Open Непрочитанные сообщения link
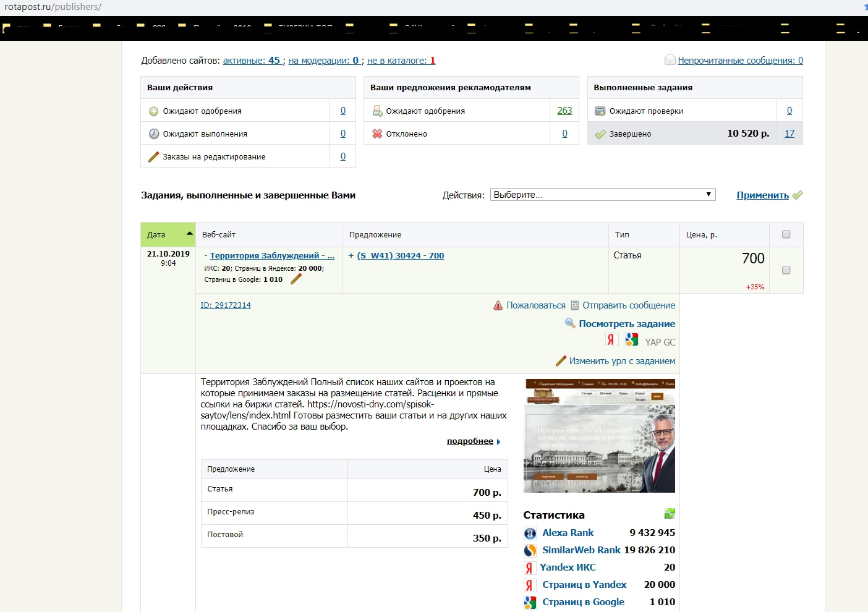The image size is (868, 612). pyautogui.click(x=740, y=61)
